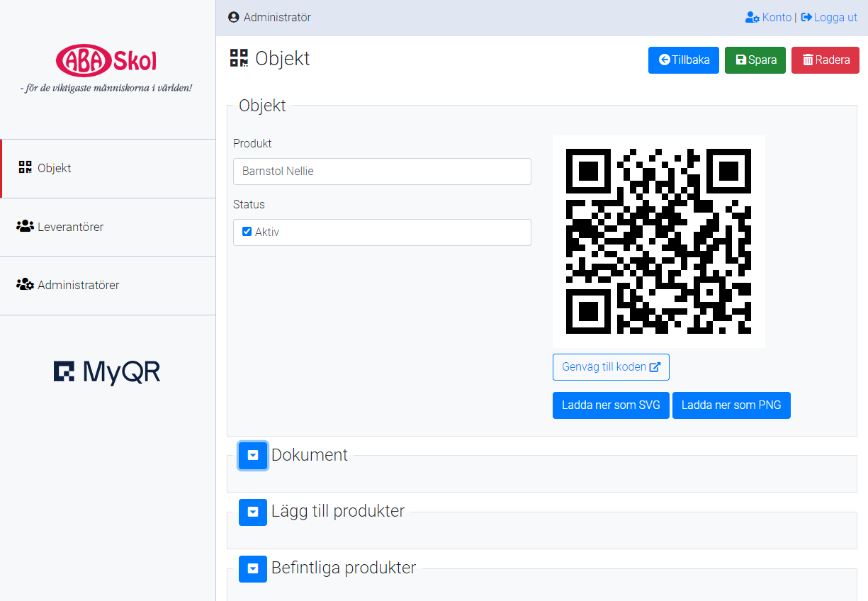Download QR code with Ladda ner som SVG
868x601 pixels.
(x=611, y=405)
